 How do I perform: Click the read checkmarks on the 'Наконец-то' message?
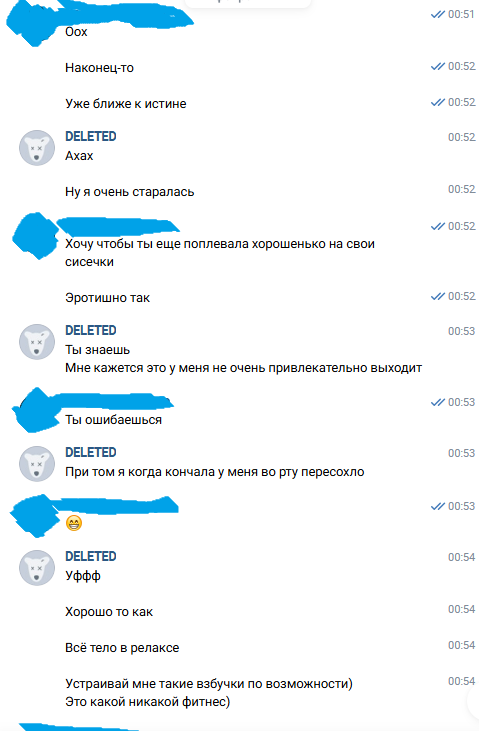[437, 66]
